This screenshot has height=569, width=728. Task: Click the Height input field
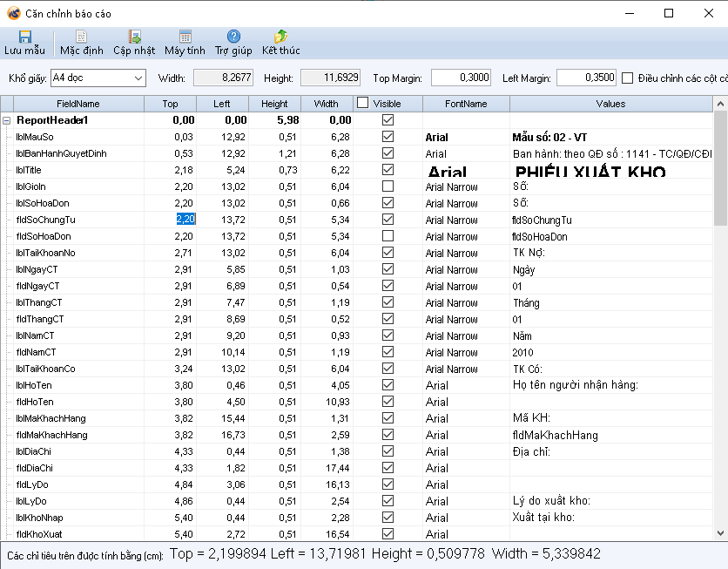[x=330, y=78]
